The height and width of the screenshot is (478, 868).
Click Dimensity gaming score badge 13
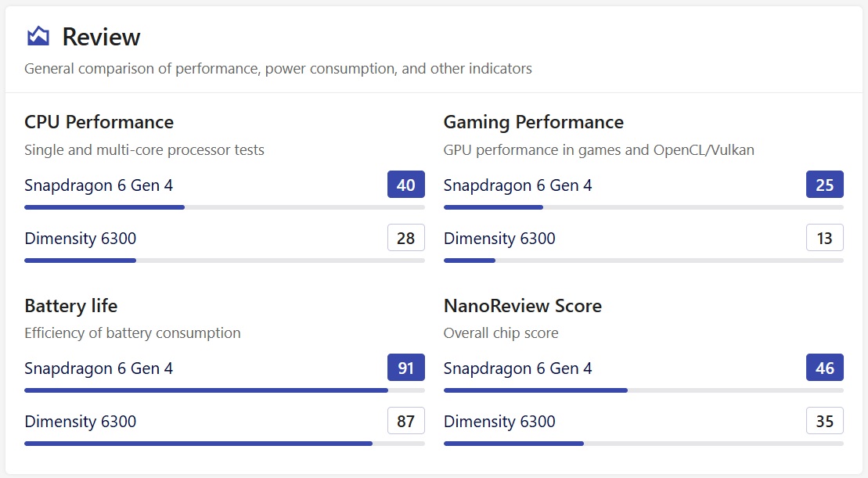(824, 238)
